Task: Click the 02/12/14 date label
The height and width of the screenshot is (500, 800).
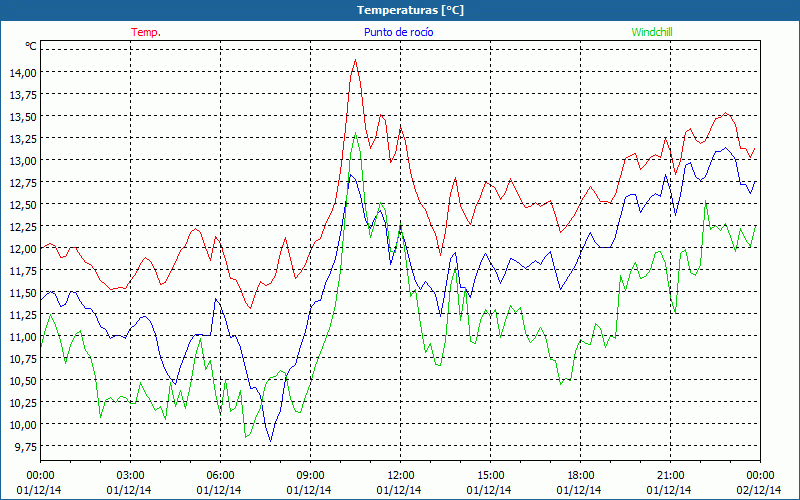Action: (x=759, y=490)
